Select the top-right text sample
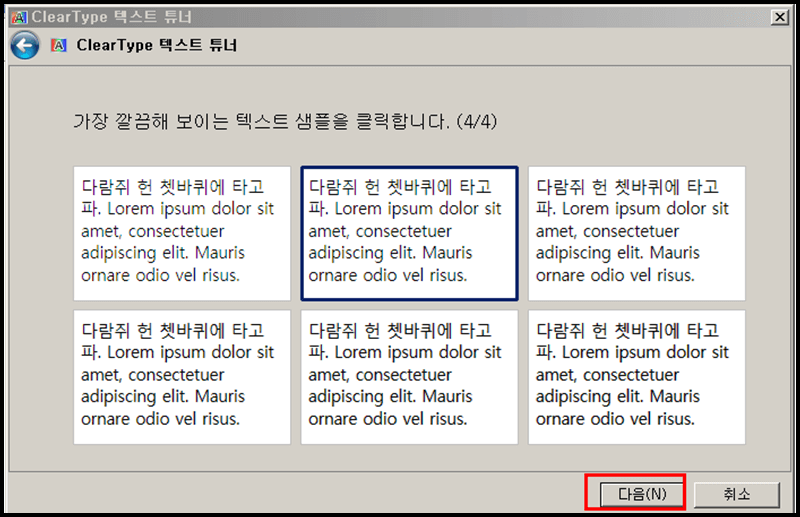 tap(637, 233)
